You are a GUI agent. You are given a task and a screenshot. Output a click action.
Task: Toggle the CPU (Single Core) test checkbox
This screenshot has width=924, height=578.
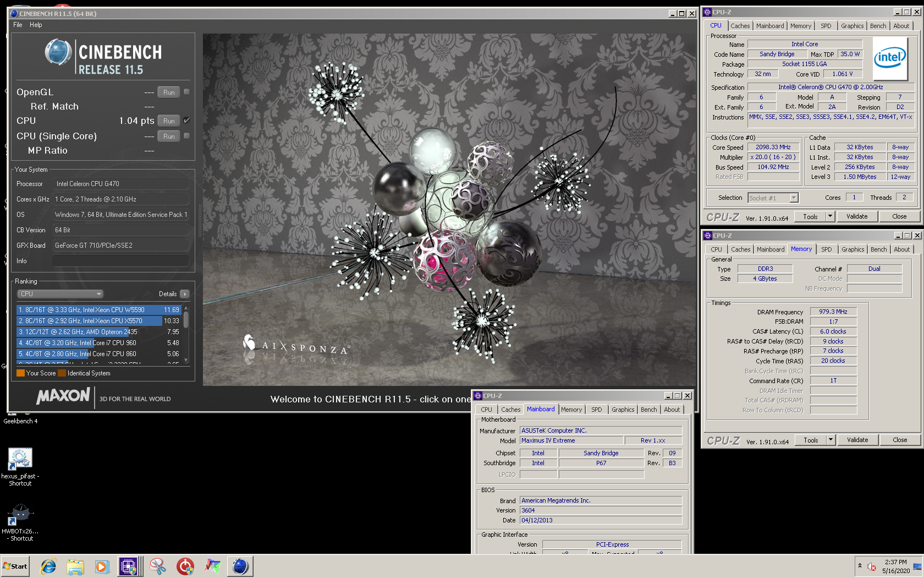coord(186,135)
